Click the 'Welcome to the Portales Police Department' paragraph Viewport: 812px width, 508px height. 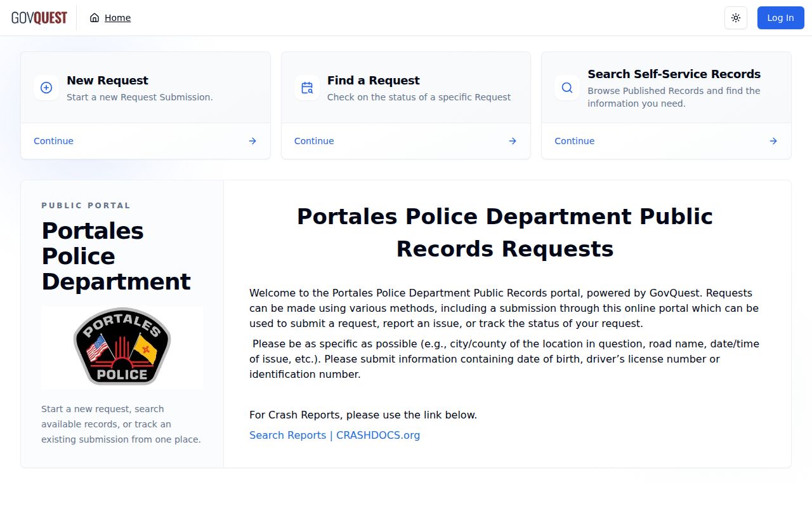coord(504,308)
